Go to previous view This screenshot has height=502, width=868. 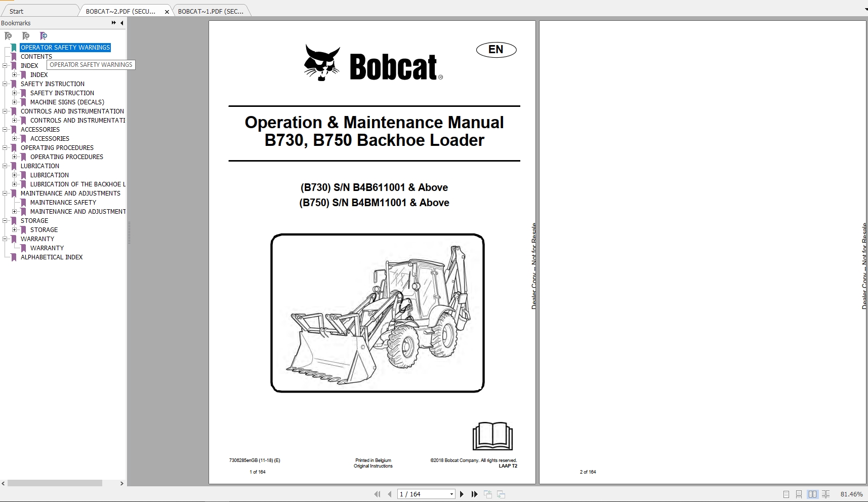(488, 494)
